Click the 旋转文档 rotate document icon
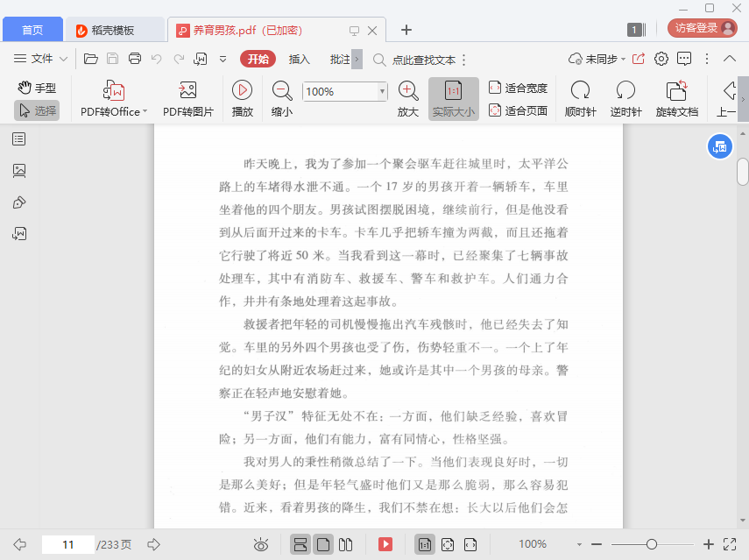The height and width of the screenshot is (560, 749). [676, 91]
